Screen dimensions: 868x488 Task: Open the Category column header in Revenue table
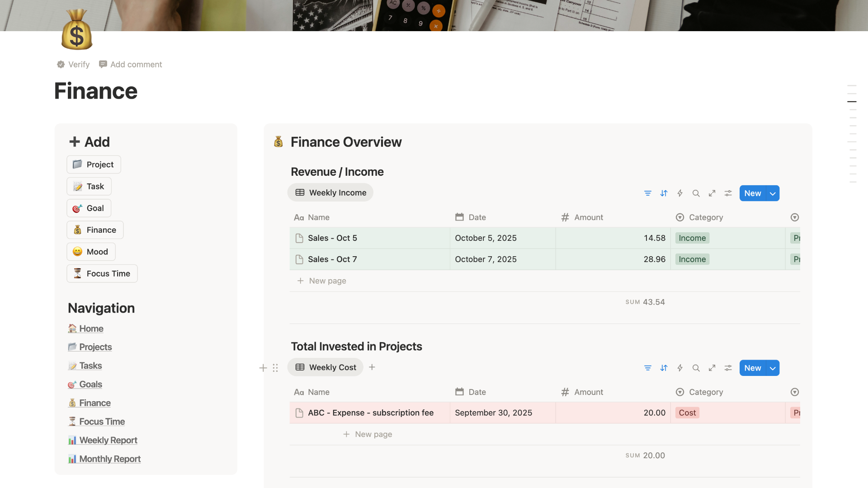(x=705, y=217)
